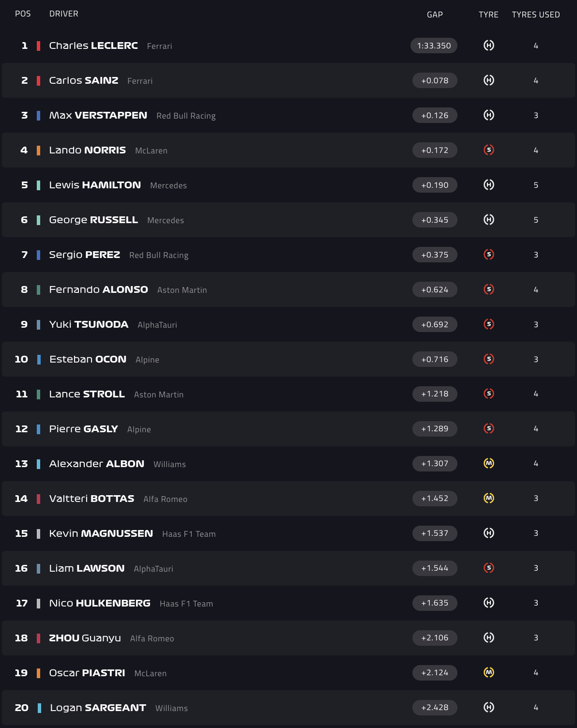The width and height of the screenshot is (577, 728).
Task: Click the TYRE column header
Action: click(488, 15)
